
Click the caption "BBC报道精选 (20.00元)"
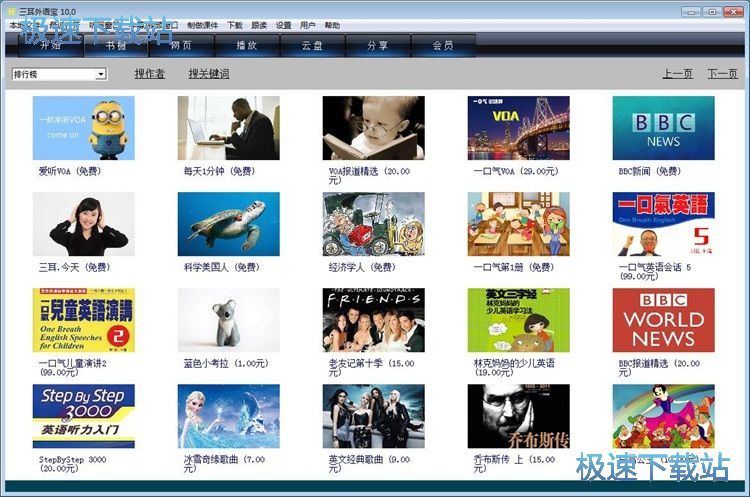(x=659, y=368)
